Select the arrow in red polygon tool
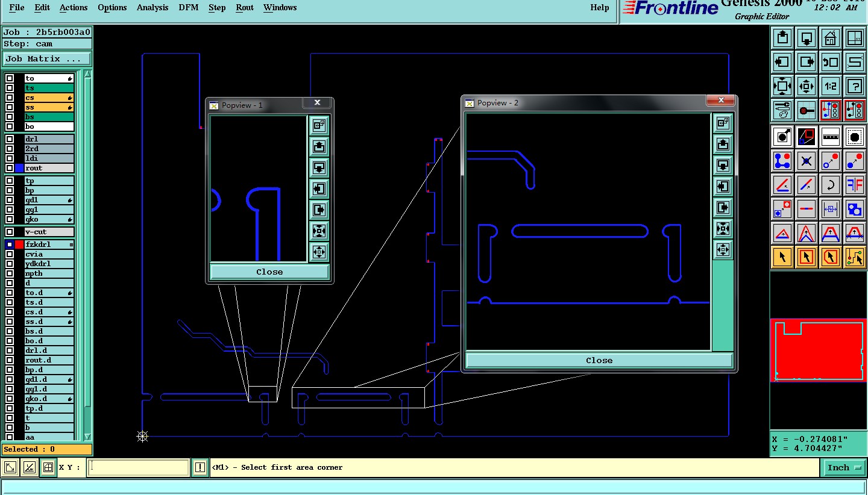 pos(831,257)
